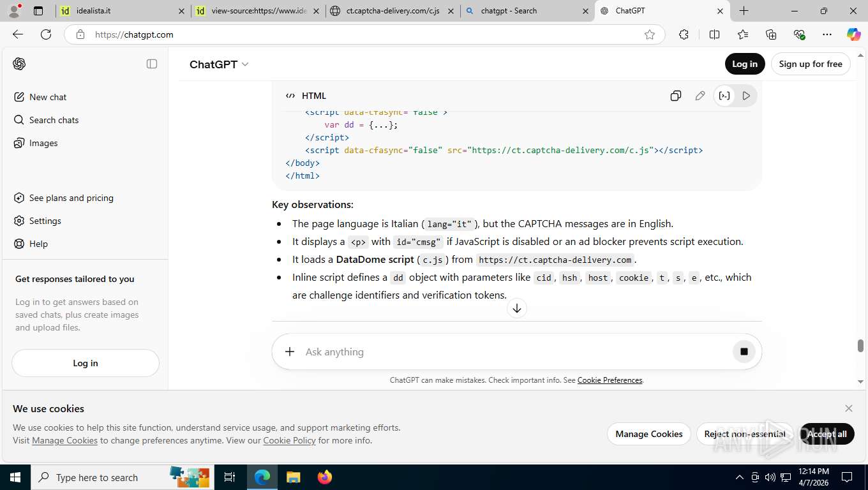
Task: Focus the Ask anything input field
Action: [x=514, y=352]
